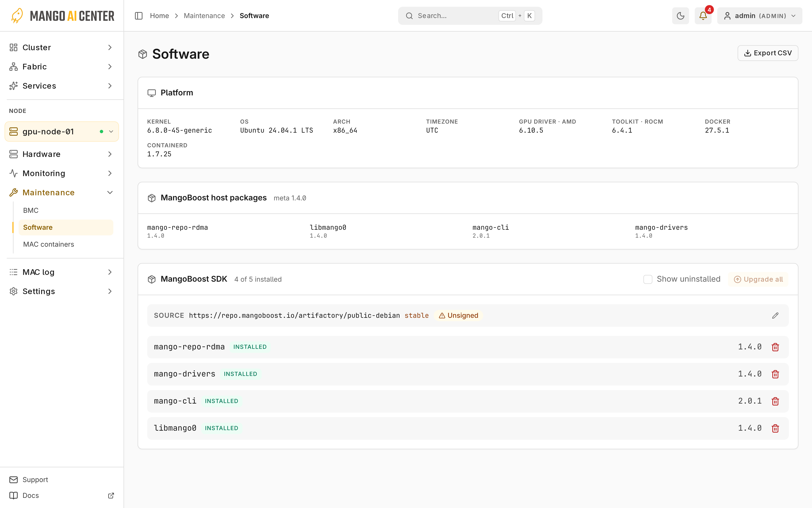The image size is (812, 508).
Task: Click the Unsigned warning badge
Action: [x=458, y=316]
